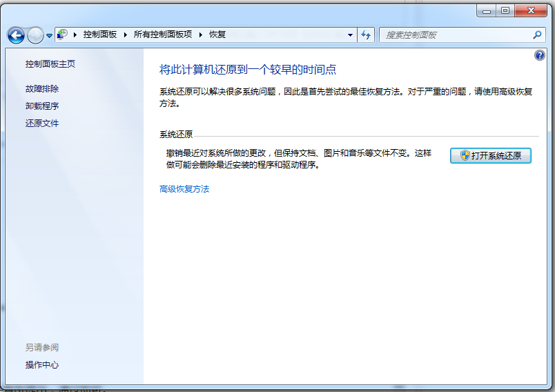Open the 高级恢复方法 link
Screen dimensions: 555x392
pos(184,188)
